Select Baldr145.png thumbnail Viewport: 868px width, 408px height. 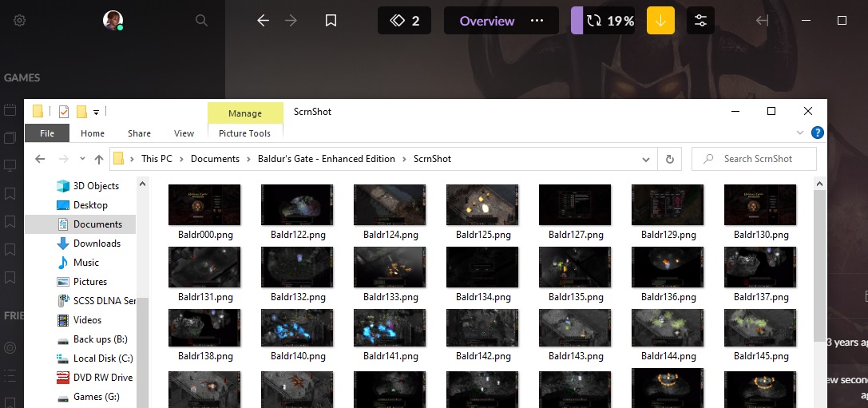[x=761, y=329]
